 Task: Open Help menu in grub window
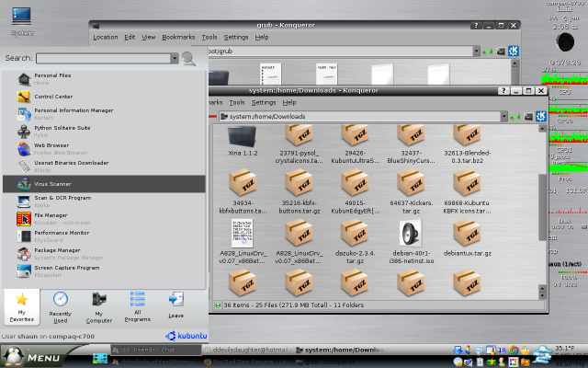tap(262, 37)
